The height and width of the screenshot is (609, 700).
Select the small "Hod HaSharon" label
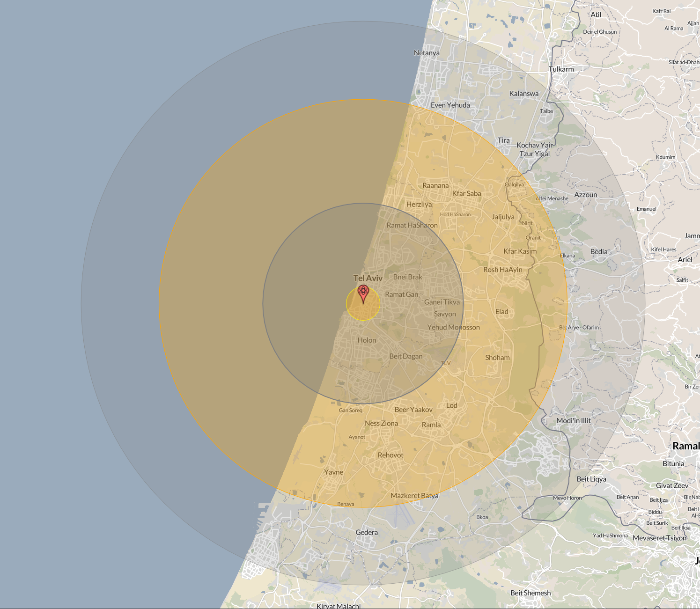[x=456, y=214]
